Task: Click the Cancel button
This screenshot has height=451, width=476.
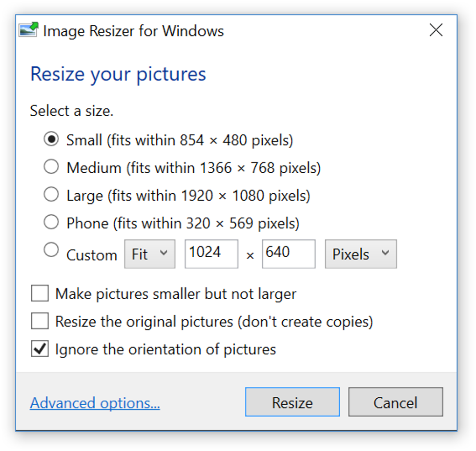Action: point(395,402)
